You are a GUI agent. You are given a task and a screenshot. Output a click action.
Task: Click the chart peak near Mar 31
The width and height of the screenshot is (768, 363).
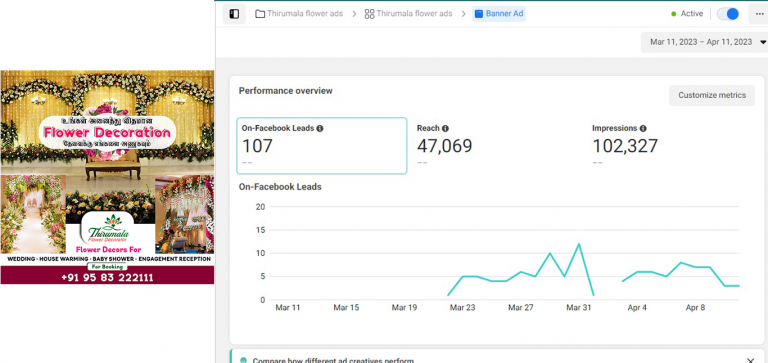(x=579, y=244)
